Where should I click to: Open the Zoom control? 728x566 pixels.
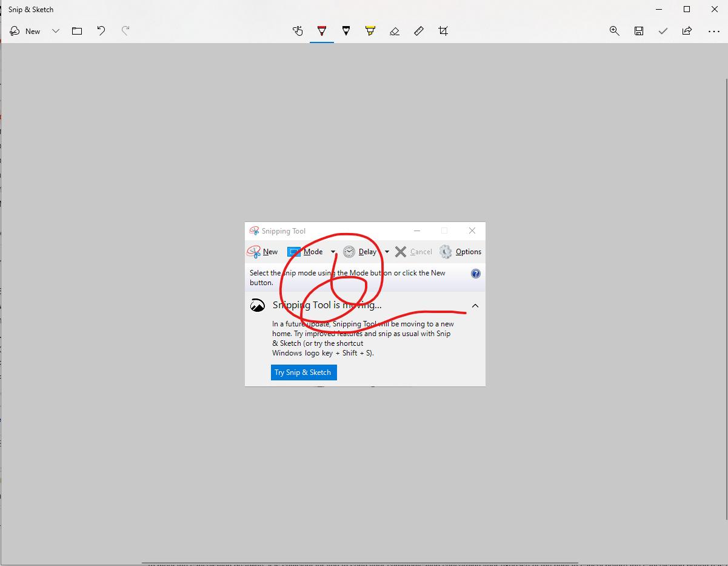615,31
